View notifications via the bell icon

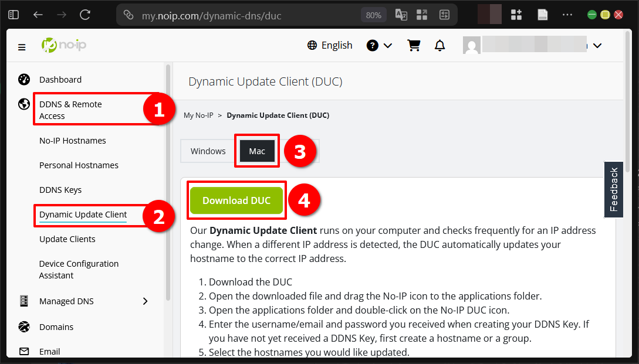(x=440, y=45)
